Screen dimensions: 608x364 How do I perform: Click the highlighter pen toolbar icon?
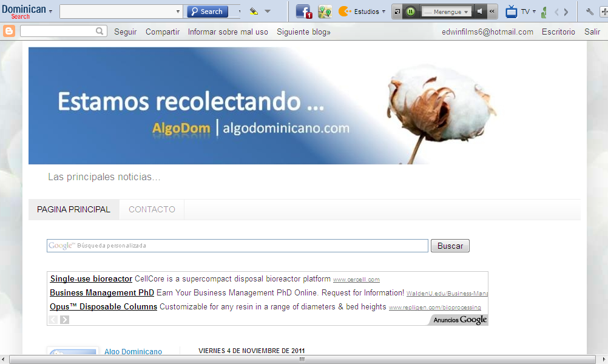(x=254, y=12)
